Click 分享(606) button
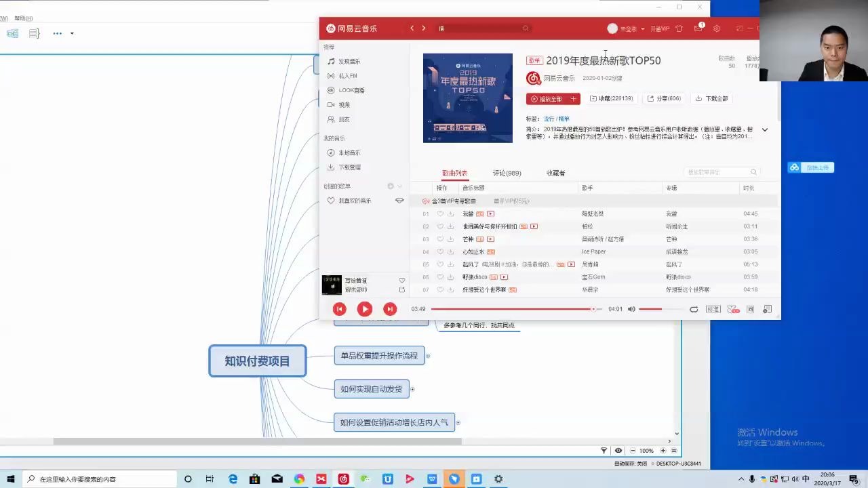The height and width of the screenshot is (488, 868). point(664,99)
